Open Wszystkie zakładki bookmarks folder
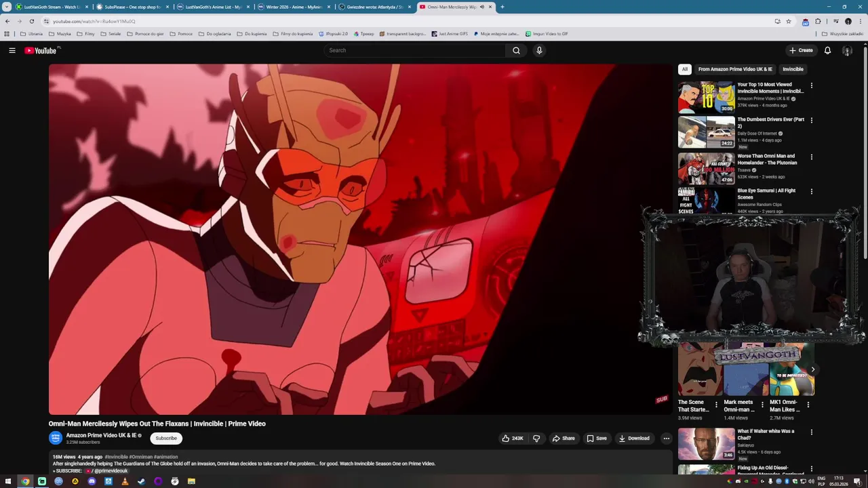 coord(842,33)
